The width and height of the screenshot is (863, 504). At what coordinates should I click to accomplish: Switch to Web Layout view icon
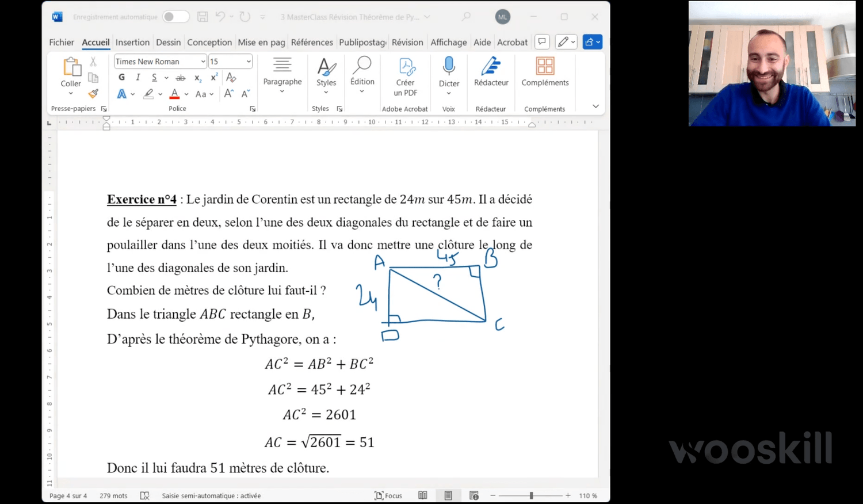474,495
